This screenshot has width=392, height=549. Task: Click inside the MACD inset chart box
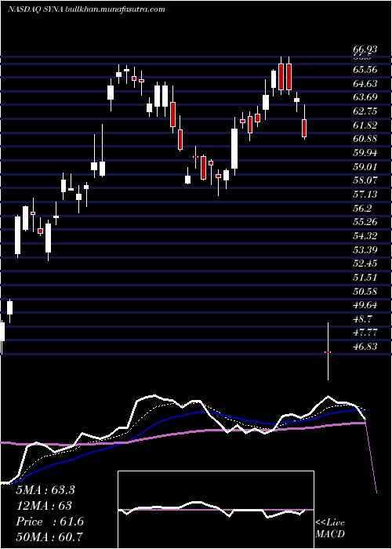216,510
